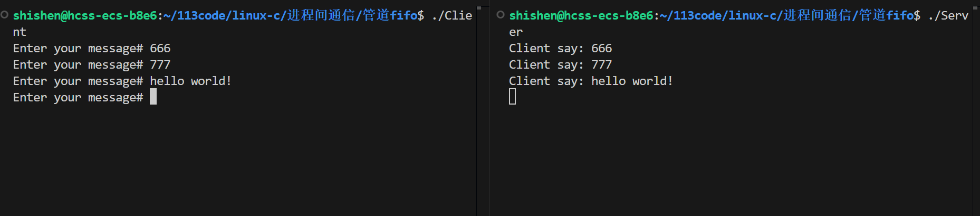Click the username shishen@hcss-ecs-b8e6 in the right terminal
980x216 pixels.
(x=581, y=16)
